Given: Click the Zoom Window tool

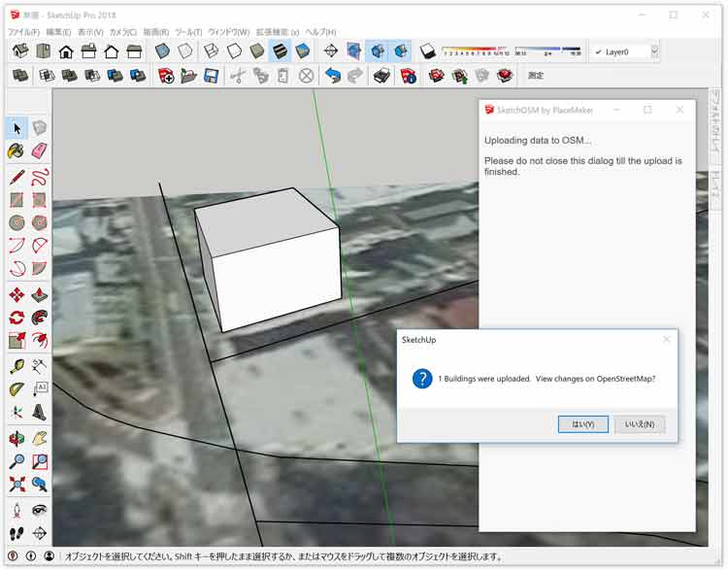Looking at the screenshot, I should [40, 461].
